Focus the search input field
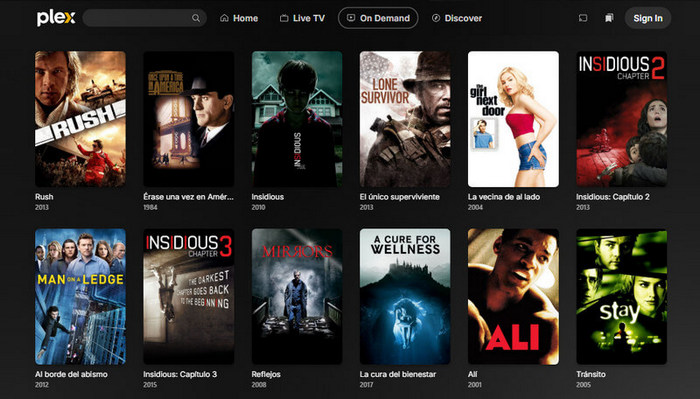Screen dimensions: 700x399 [x=145, y=18]
